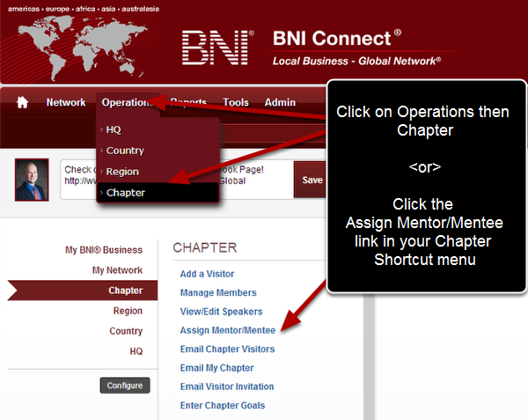Select Country from Operations dropdown
Image resolution: width=528 pixels, height=420 pixels.
point(125,151)
